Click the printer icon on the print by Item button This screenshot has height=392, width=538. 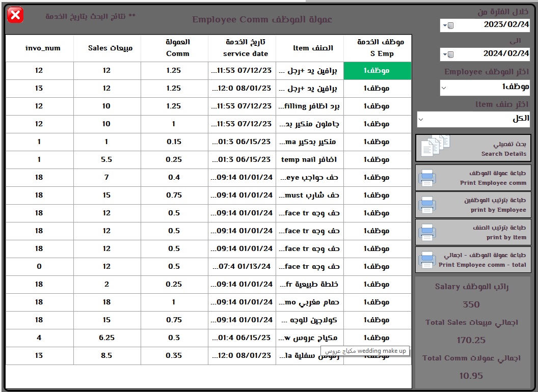[427, 232]
